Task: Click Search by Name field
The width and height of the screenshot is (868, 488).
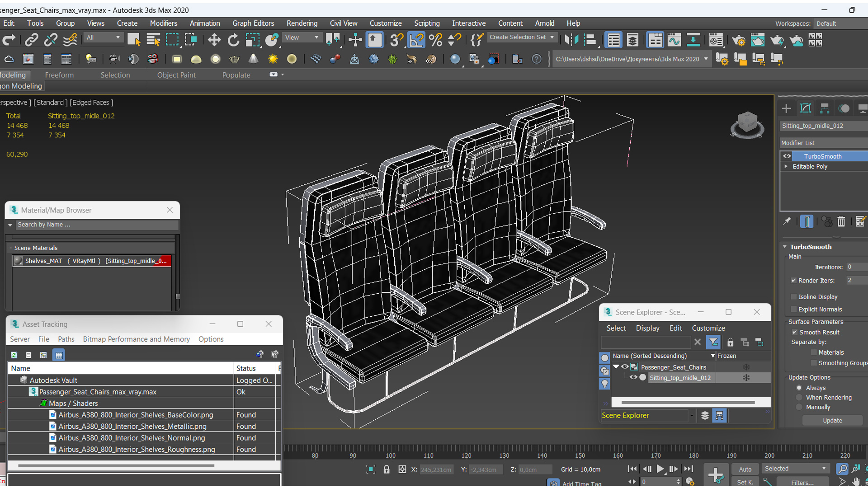Action: [97, 225]
